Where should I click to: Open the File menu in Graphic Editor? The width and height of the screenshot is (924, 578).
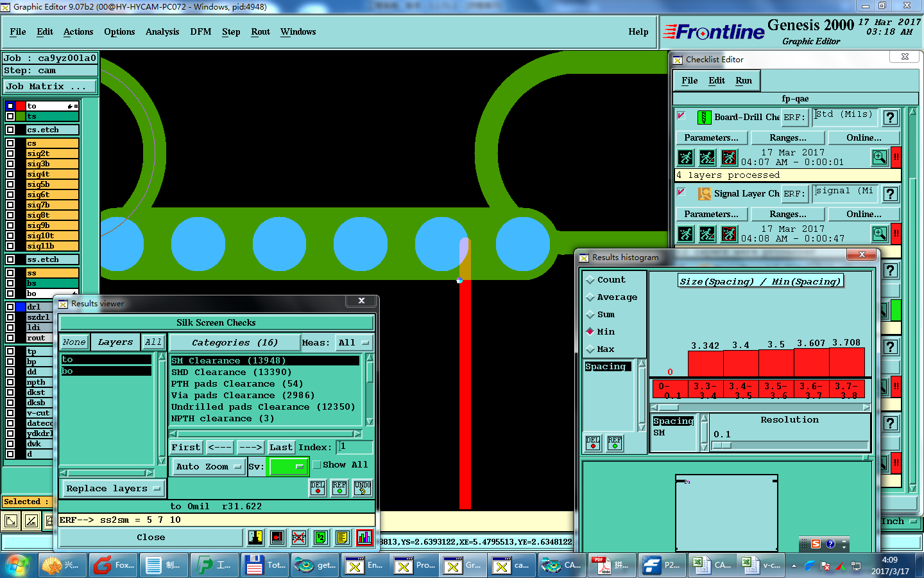coord(18,31)
